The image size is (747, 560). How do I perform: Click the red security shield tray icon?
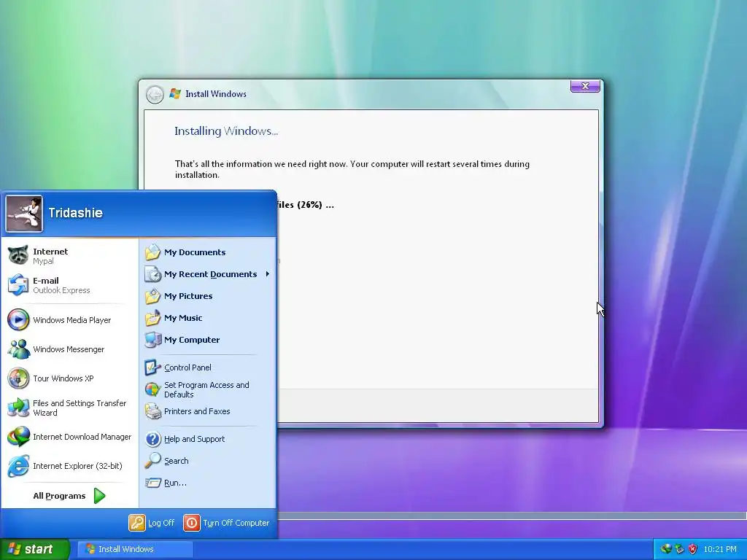tap(692, 549)
